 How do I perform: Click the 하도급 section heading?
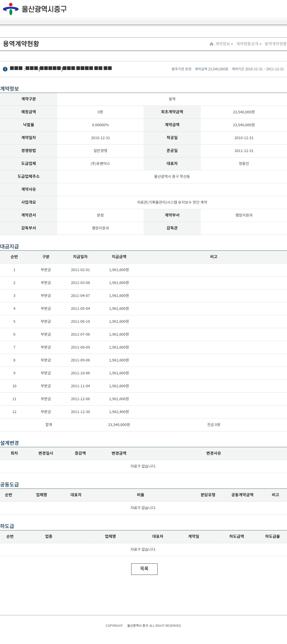pyautogui.click(x=7, y=526)
